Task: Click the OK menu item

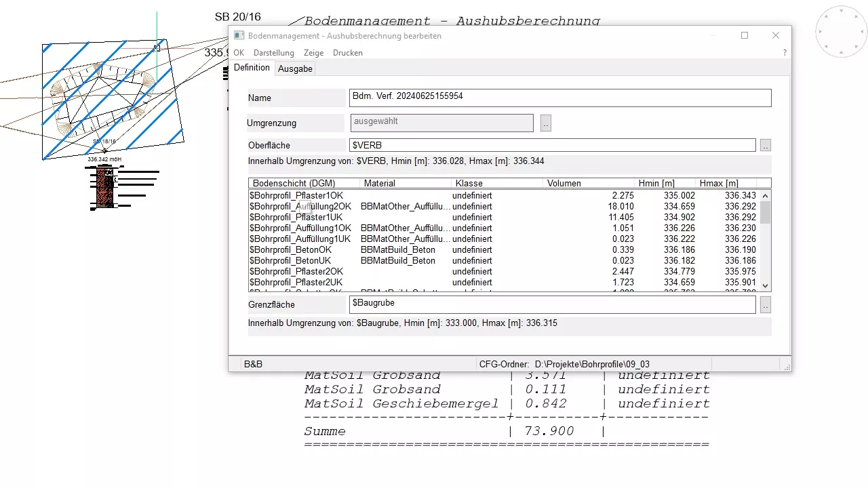Action: pos(239,52)
